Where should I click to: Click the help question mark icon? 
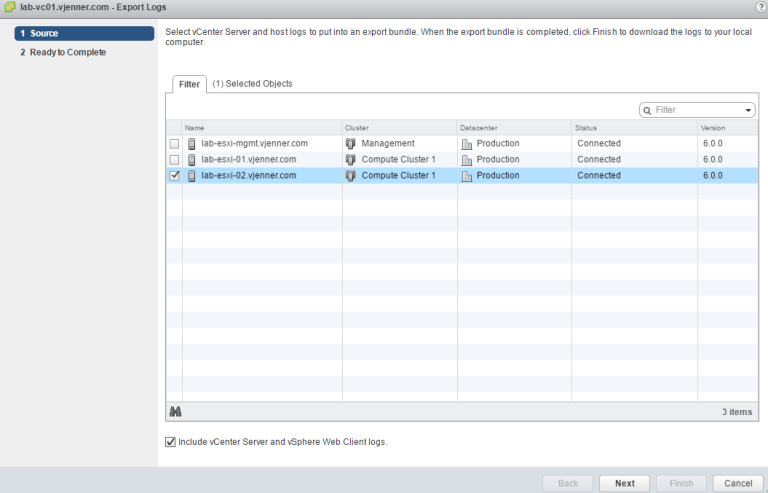[761, 7]
